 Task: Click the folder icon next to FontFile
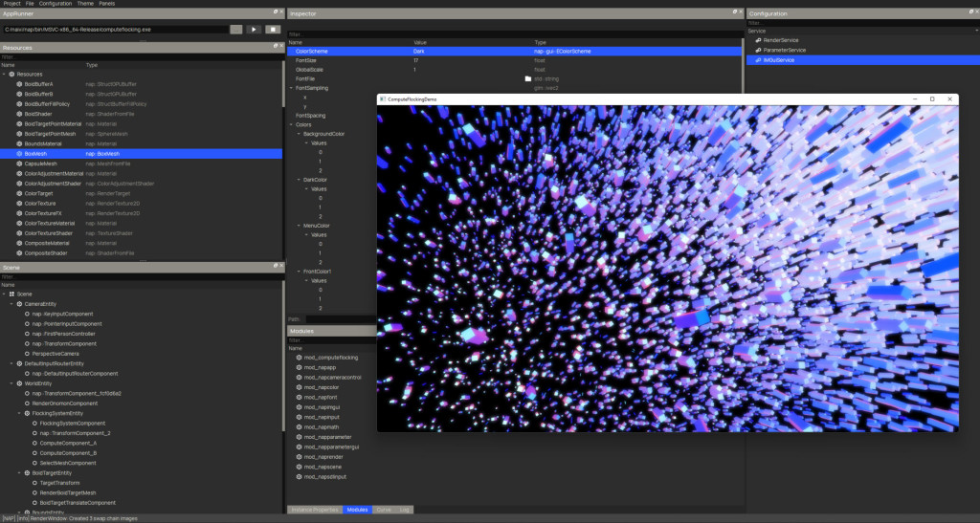coord(527,78)
